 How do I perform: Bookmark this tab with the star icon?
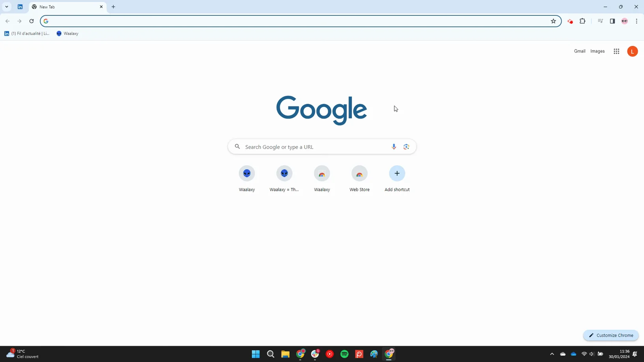coord(553,21)
